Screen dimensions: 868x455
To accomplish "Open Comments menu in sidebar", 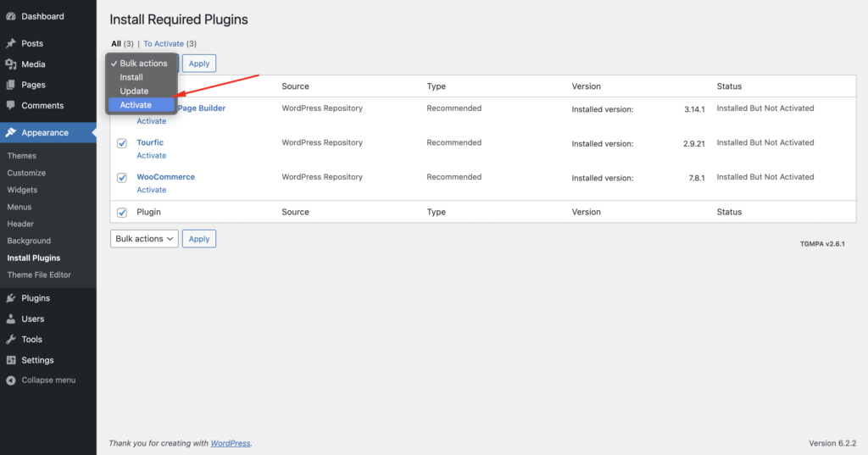I will pos(42,105).
